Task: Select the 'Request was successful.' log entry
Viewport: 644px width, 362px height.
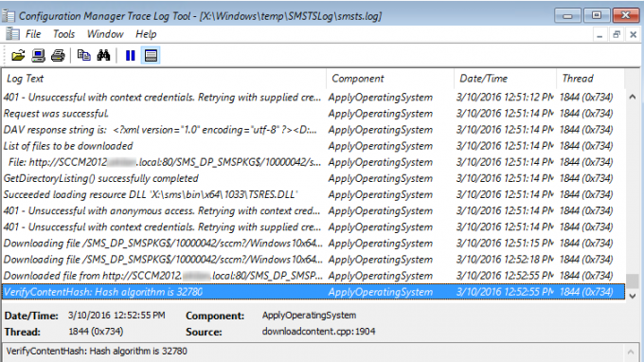Action: [x=313, y=114]
